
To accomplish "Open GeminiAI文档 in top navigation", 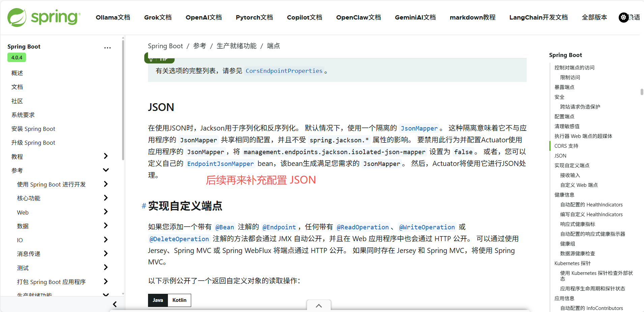I will pyautogui.click(x=415, y=18).
